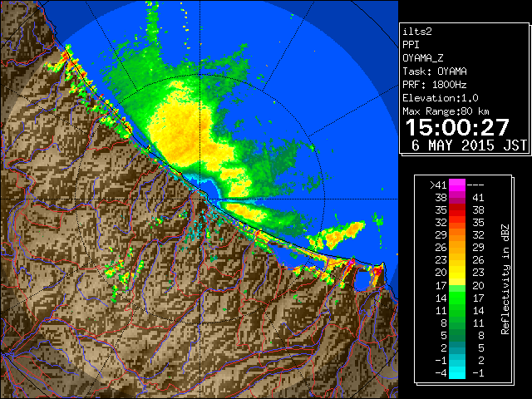Click the -4 legend label
Image resolution: width=532 pixels, height=399 pixels.
(441, 373)
